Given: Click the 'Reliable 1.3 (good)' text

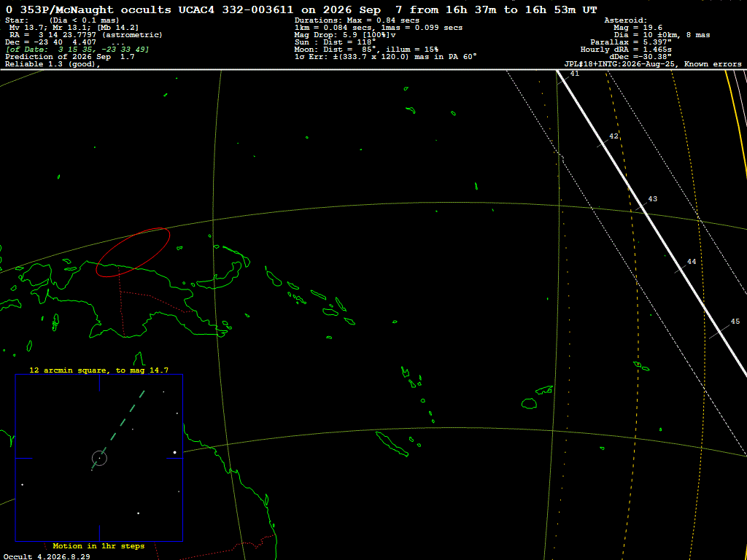Looking at the screenshot, I should [53, 64].
